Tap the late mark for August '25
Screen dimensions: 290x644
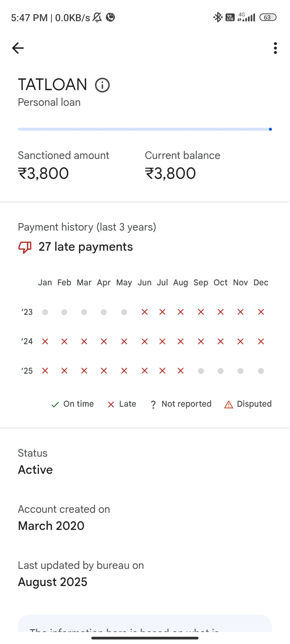(180, 371)
